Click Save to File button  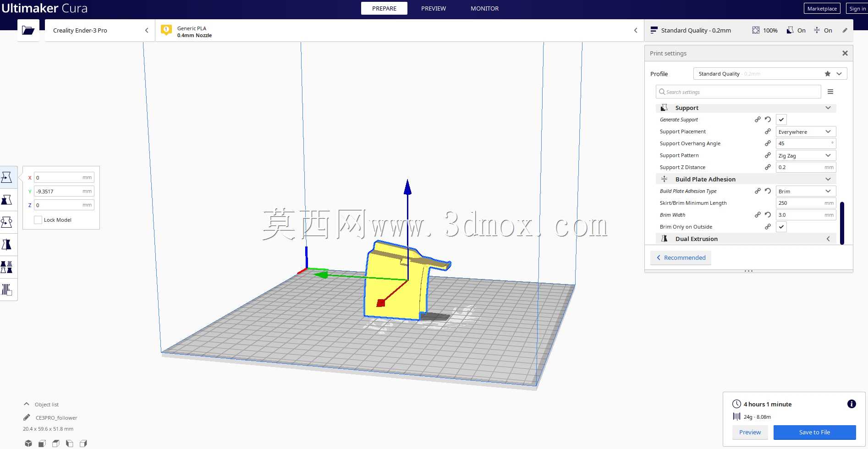814,432
